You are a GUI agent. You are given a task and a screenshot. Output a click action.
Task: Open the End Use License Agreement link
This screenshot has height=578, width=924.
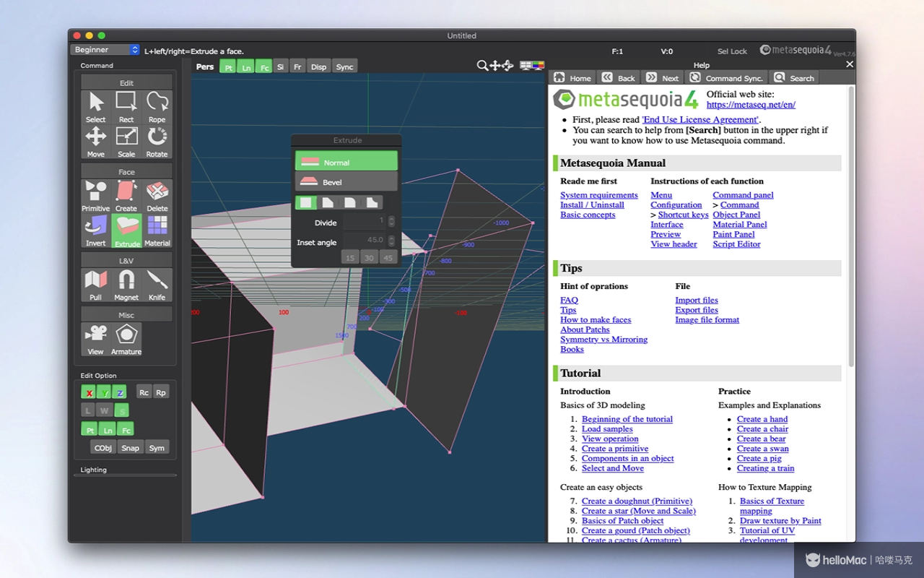[x=700, y=120]
